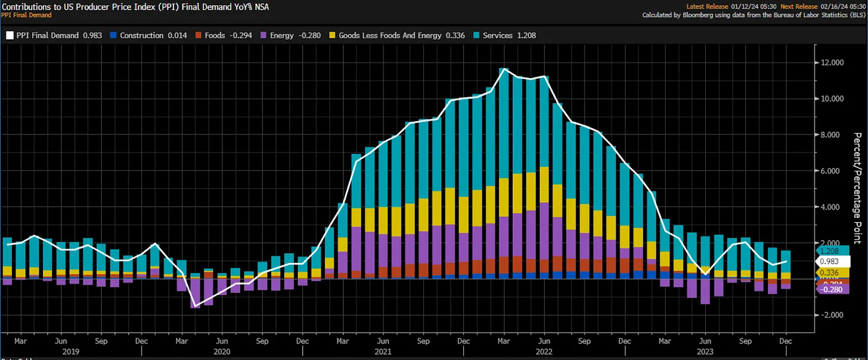Click the 'Jun' label above year 2020
This screenshot has height=360, width=868.
pos(221,342)
